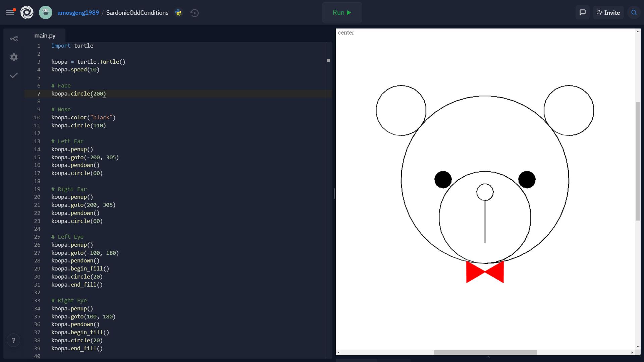The image size is (644, 362).
Task: Click the search magnifier icon
Action: click(x=634, y=13)
